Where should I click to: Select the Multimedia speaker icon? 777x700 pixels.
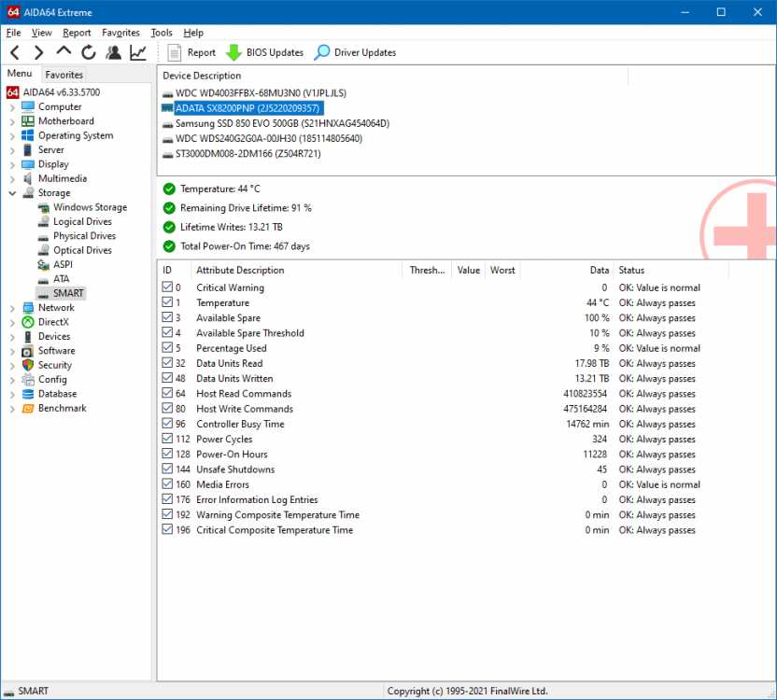click(x=28, y=179)
